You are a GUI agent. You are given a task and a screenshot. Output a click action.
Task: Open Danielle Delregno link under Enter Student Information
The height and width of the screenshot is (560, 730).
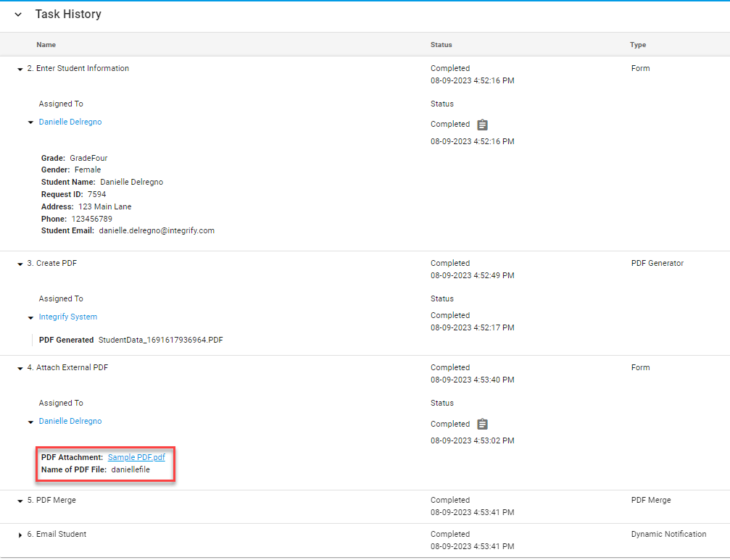pyautogui.click(x=70, y=122)
